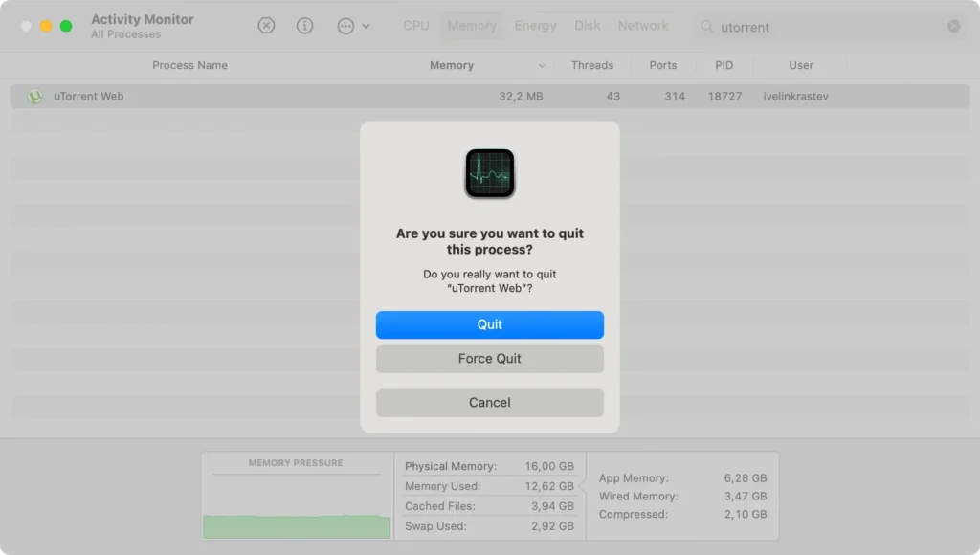Switch to the CPU tab
Screen dimensions: 980x555
coord(416,26)
